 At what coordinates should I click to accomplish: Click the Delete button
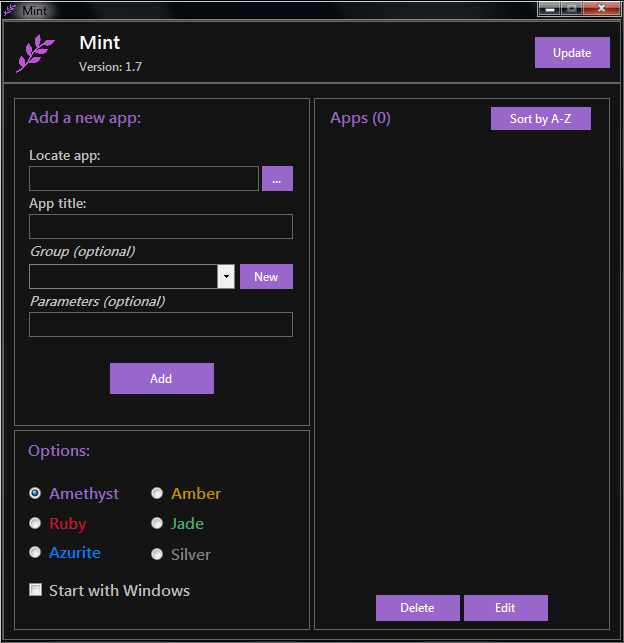click(417, 607)
